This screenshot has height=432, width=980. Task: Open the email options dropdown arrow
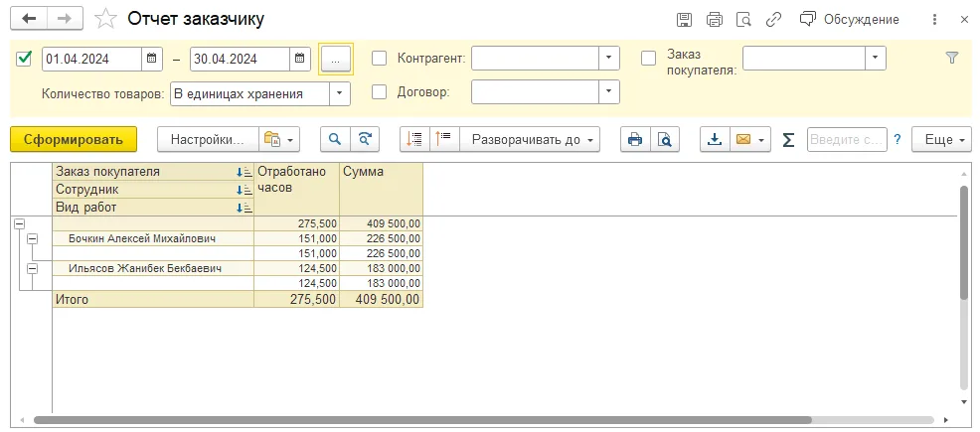point(761,140)
